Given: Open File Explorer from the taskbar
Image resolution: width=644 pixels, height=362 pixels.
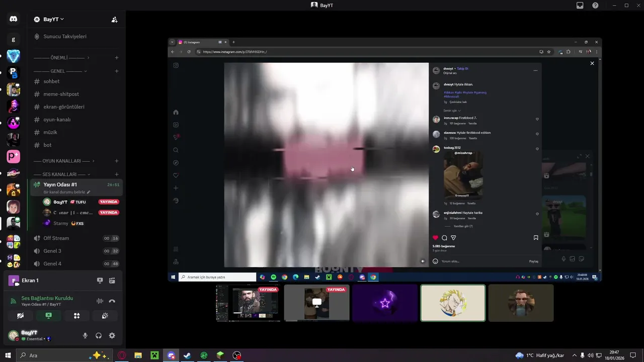Looking at the screenshot, I should click(x=138, y=355).
